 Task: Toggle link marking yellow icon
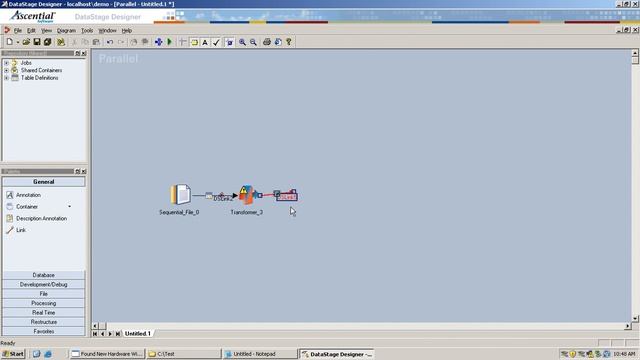click(194, 42)
